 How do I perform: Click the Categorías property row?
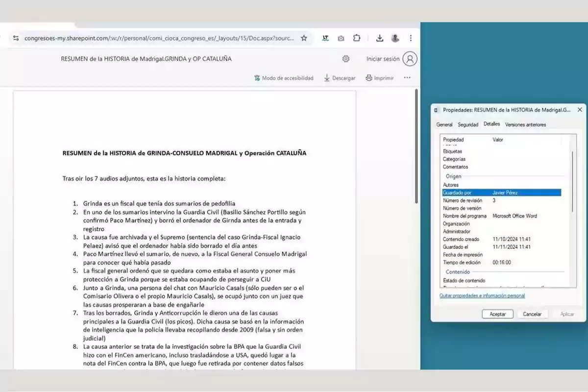pyautogui.click(x=501, y=159)
